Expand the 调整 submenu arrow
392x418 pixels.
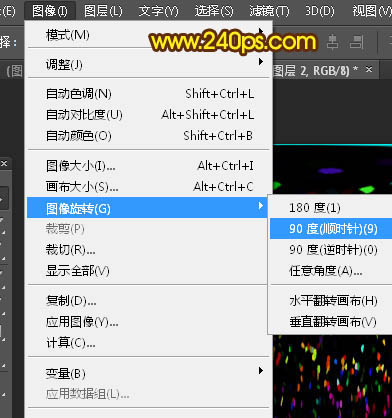[261, 62]
